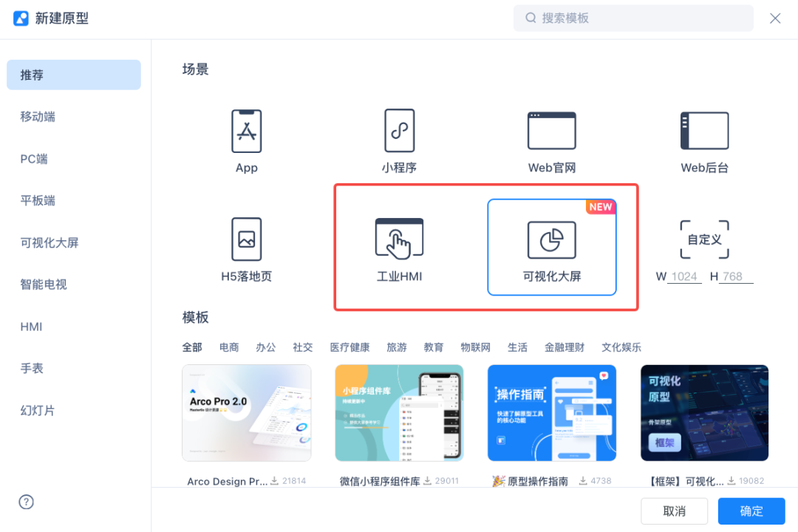The width and height of the screenshot is (798, 532).
Task: Open the help icon at bottom left
Action: (x=26, y=502)
